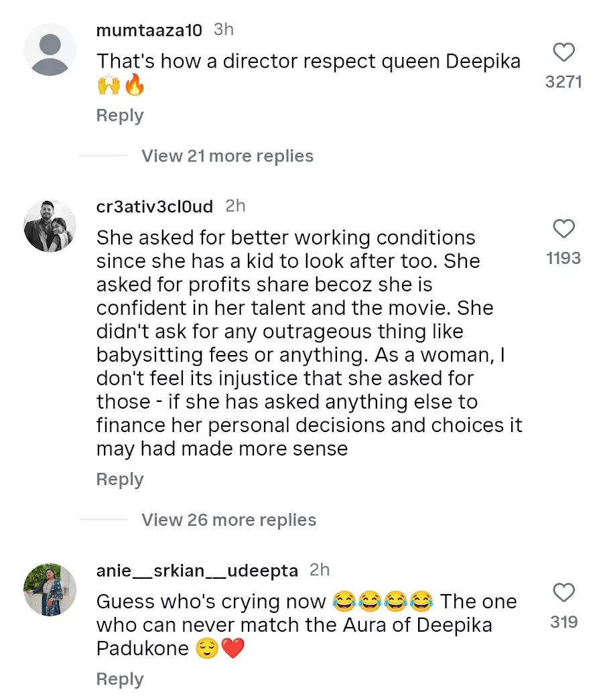Open cr3ativ3cl0ud's profile picture

pyautogui.click(x=50, y=226)
